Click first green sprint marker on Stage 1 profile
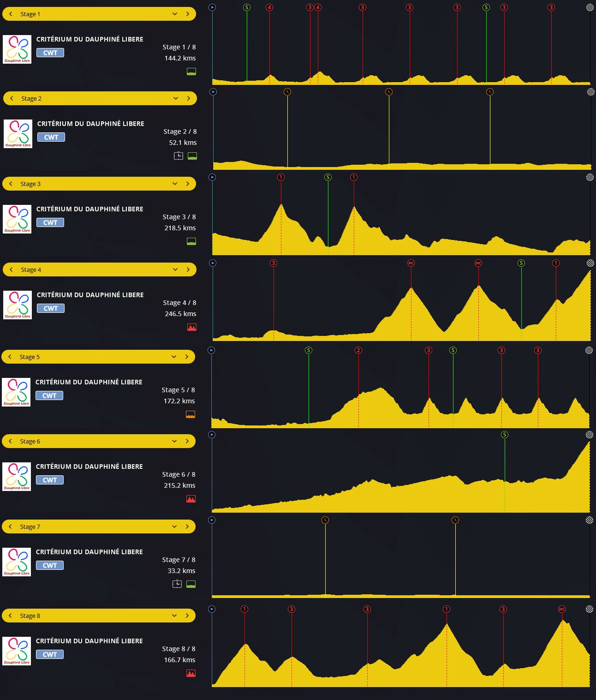This screenshot has width=596, height=700. [247, 7]
